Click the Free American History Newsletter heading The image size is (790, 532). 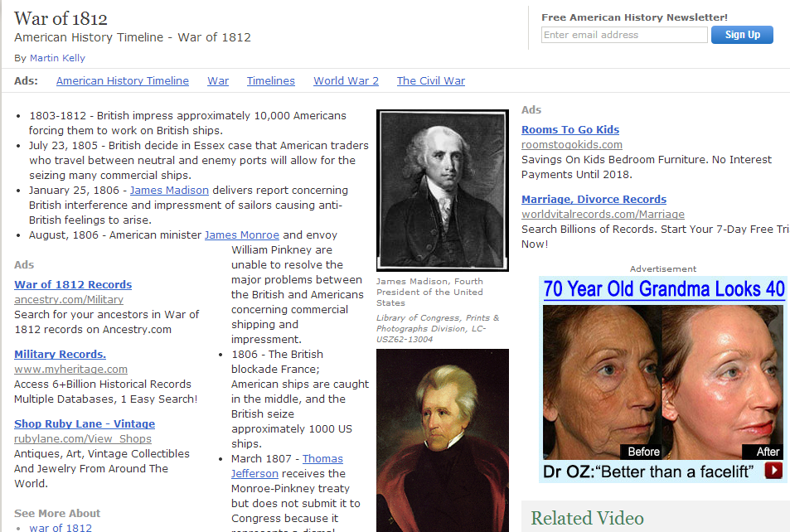(635, 17)
